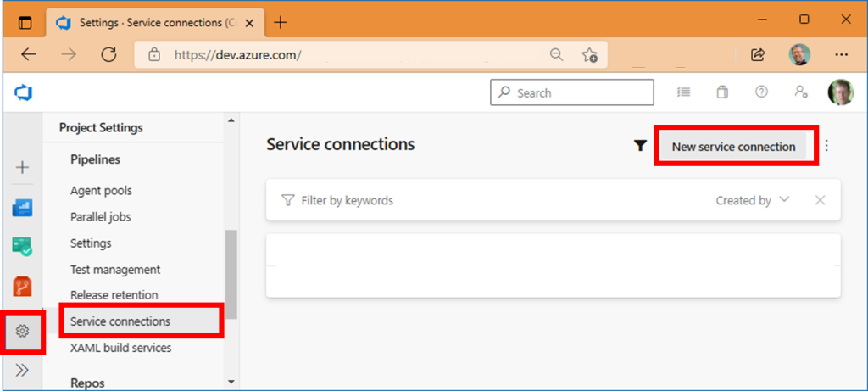Click the settings pane vertical scrollbar
868x391 pixels.
[x=231, y=274]
